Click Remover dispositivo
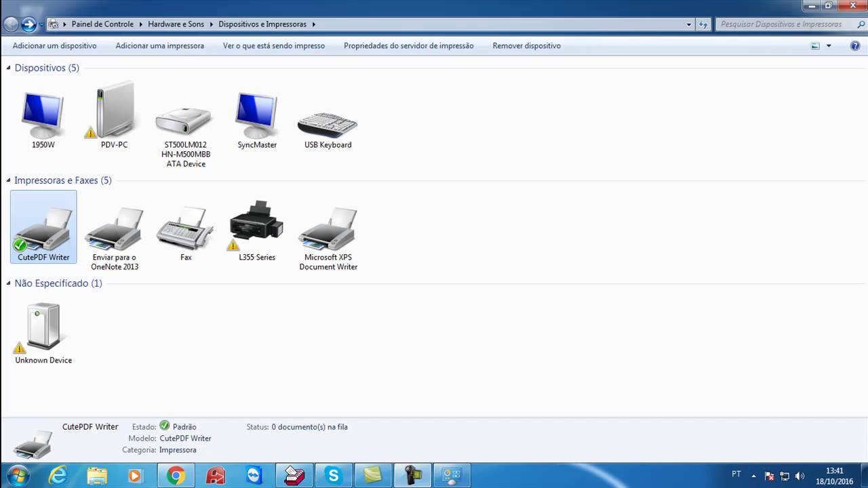 tap(527, 46)
